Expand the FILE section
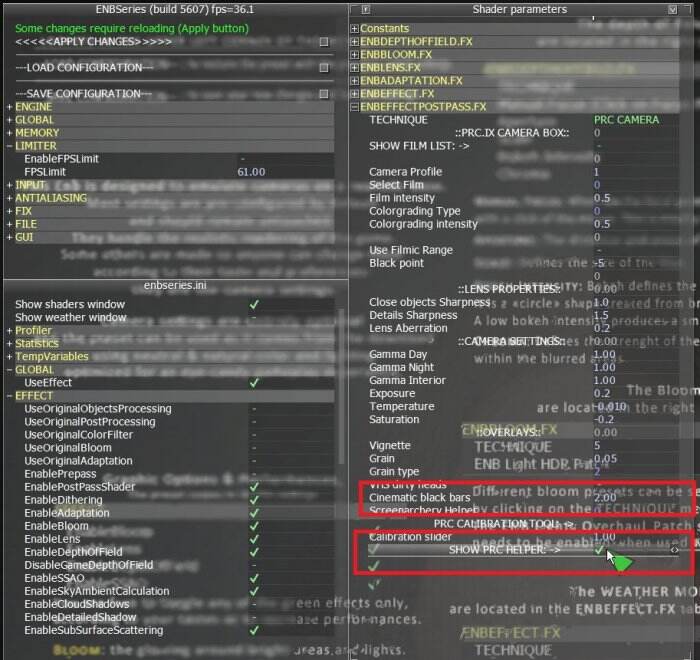This screenshot has height=660, width=700. tap(9, 224)
